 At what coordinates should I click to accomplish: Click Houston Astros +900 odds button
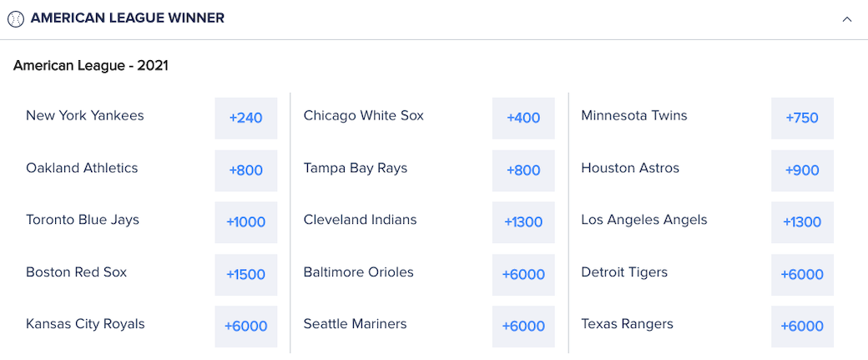pyautogui.click(x=802, y=170)
